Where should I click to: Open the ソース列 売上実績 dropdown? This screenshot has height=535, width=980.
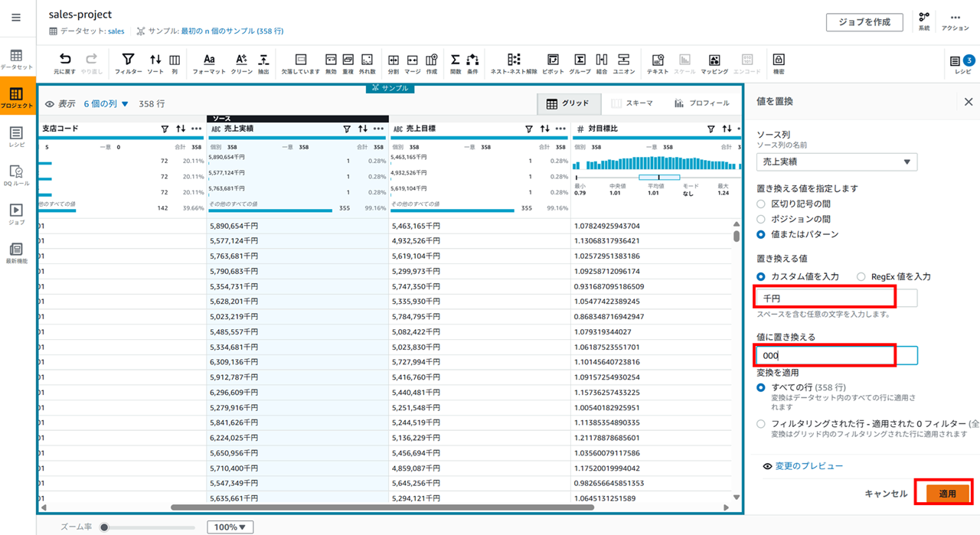point(837,161)
